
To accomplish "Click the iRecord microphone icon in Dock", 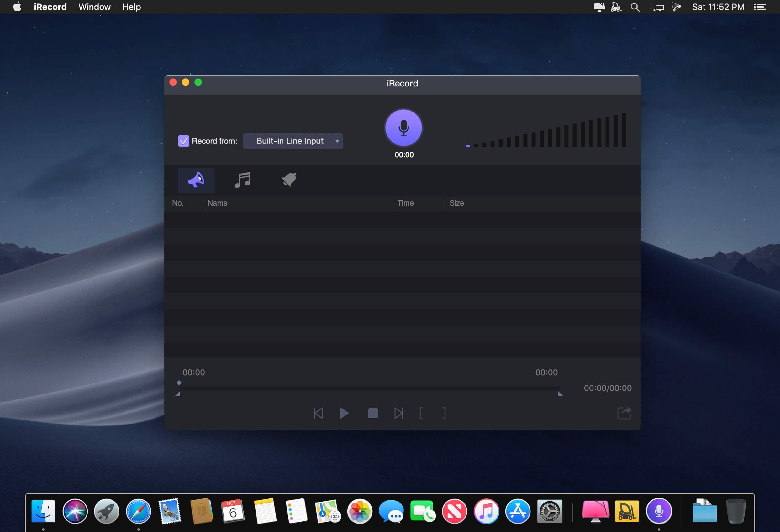I will 659,511.
